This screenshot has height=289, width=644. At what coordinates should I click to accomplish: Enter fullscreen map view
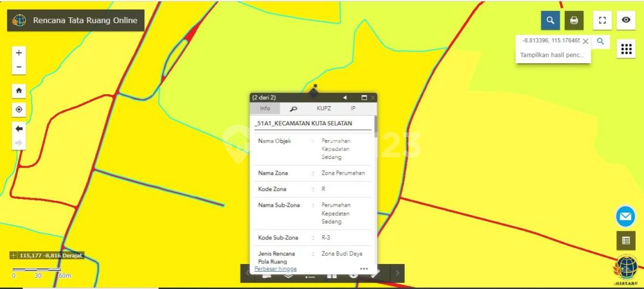[602, 20]
